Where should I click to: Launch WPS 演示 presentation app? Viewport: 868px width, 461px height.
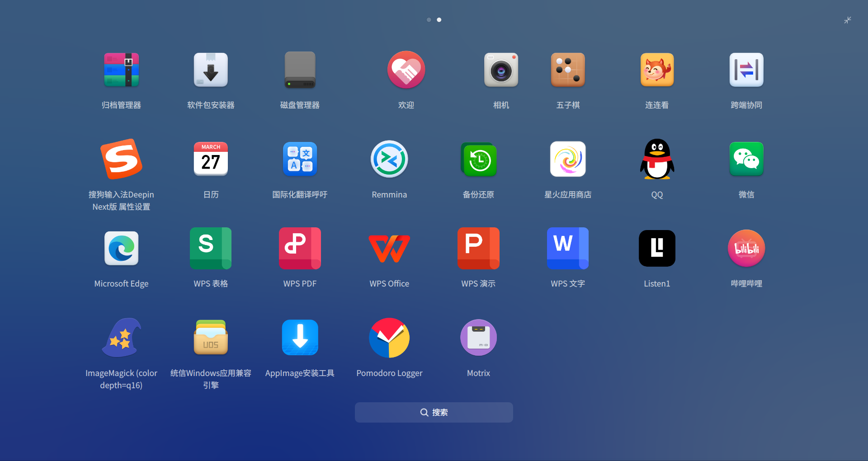478,248
